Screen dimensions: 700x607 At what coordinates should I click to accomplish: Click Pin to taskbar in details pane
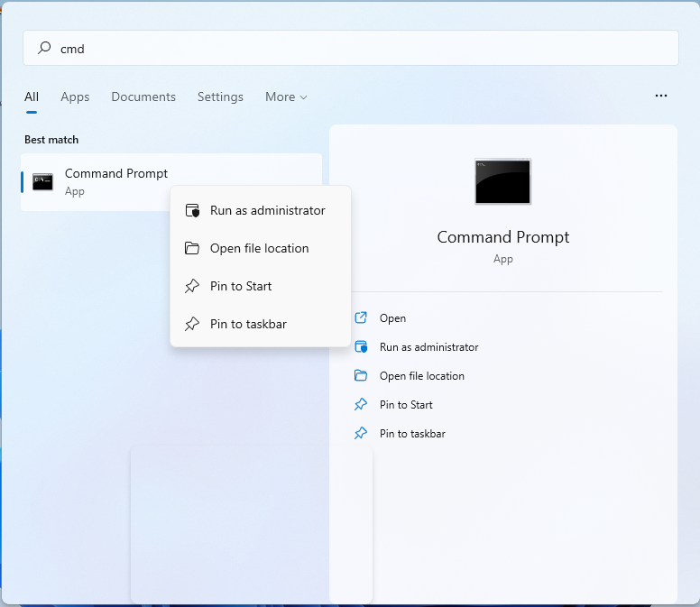click(412, 434)
